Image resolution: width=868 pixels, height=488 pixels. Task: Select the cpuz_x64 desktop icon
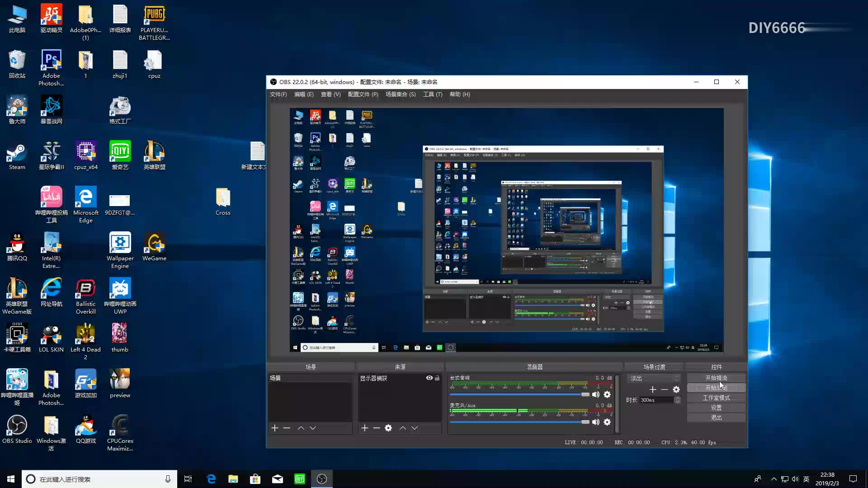[85, 155]
